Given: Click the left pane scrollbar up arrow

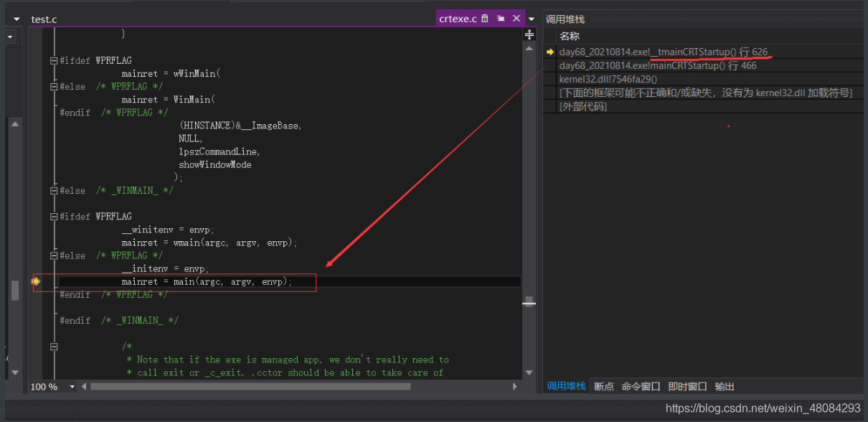Looking at the screenshot, I should (x=14, y=124).
